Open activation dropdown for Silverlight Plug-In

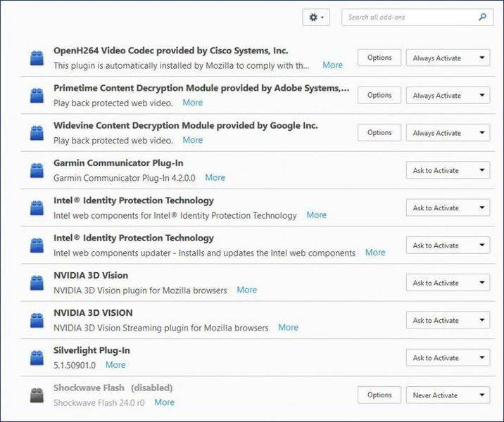click(x=448, y=358)
